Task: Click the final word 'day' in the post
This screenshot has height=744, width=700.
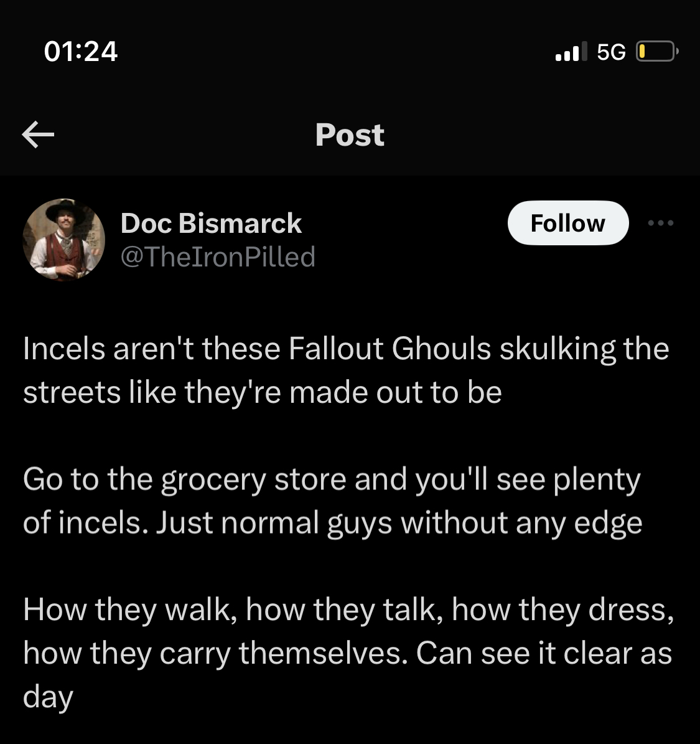Action: pyautogui.click(x=48, y=697)
